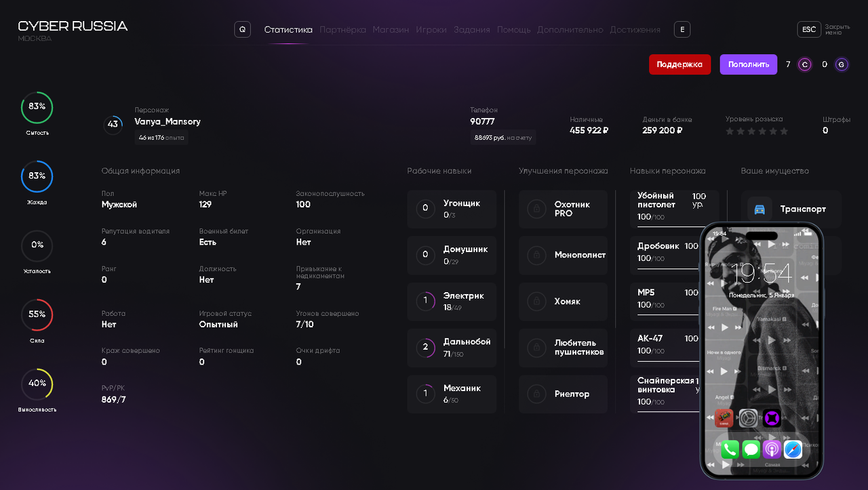Click the "46 из 176 опыта" badge

[161, 138]
